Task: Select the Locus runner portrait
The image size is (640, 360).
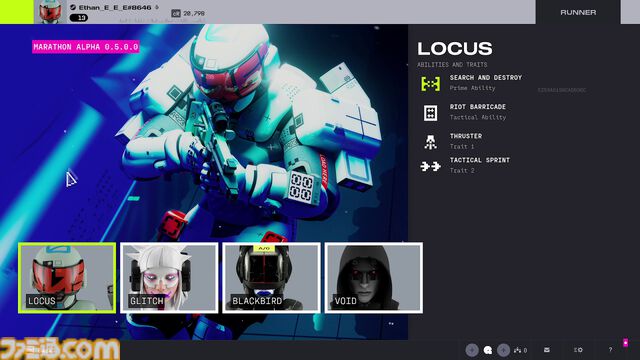Action: tap(67, 278)
